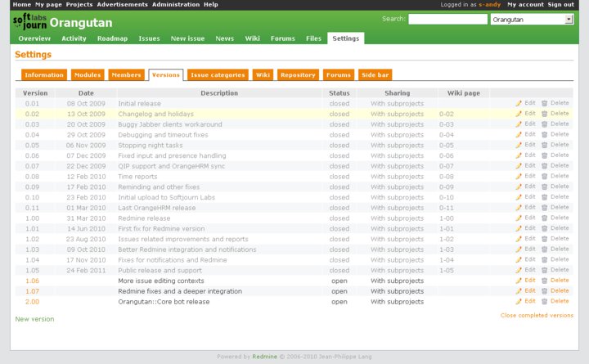Open the New issue menu item
The width and height of the screenshot is (589, 364).
pyautogui.click(x=187, y=38)
